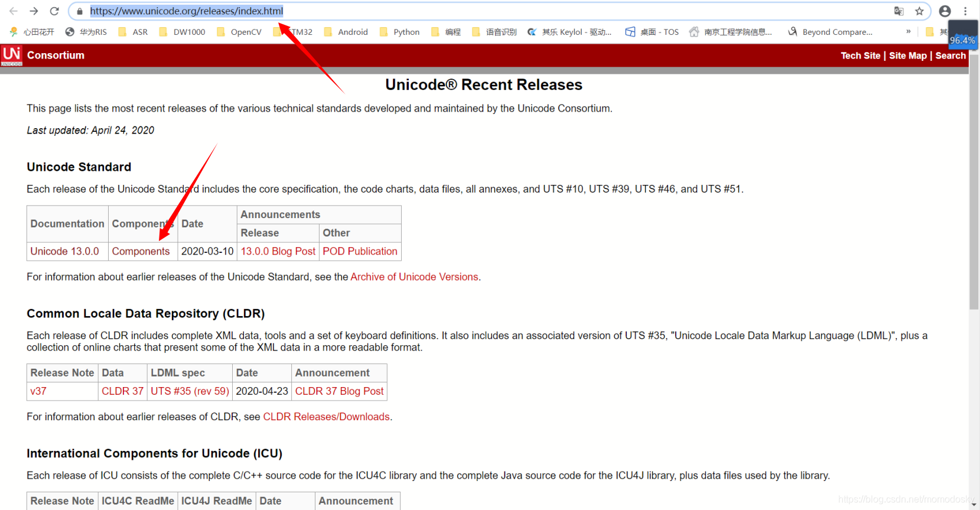Click the International Components for Unicode heading
The width and height of the screenshot is (980, 510).
pos(155,454)
